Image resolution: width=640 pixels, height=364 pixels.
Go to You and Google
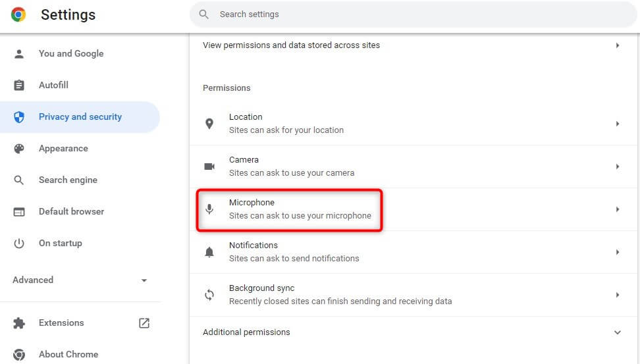click(x=70, y=54)
